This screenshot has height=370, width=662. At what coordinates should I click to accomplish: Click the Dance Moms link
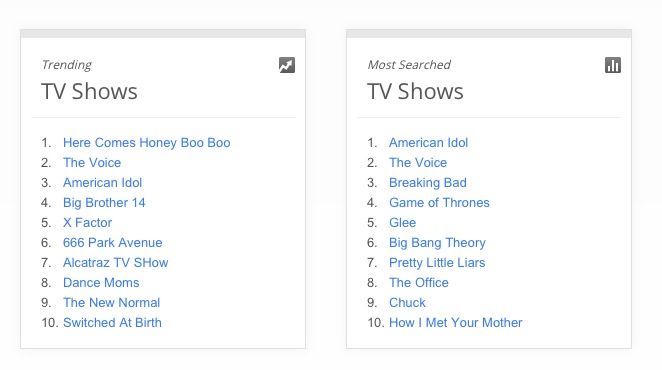click(101, 283)
